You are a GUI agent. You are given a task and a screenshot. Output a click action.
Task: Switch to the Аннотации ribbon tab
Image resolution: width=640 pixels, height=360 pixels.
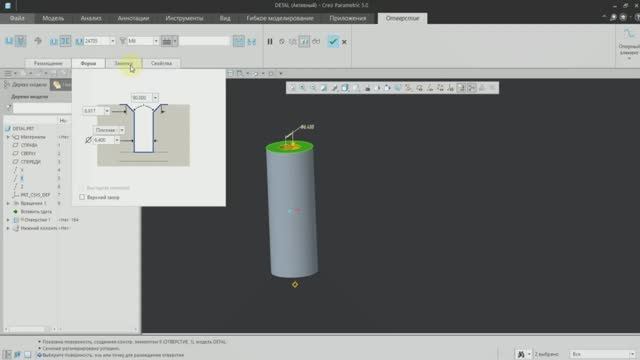click(x=133, y=18)
